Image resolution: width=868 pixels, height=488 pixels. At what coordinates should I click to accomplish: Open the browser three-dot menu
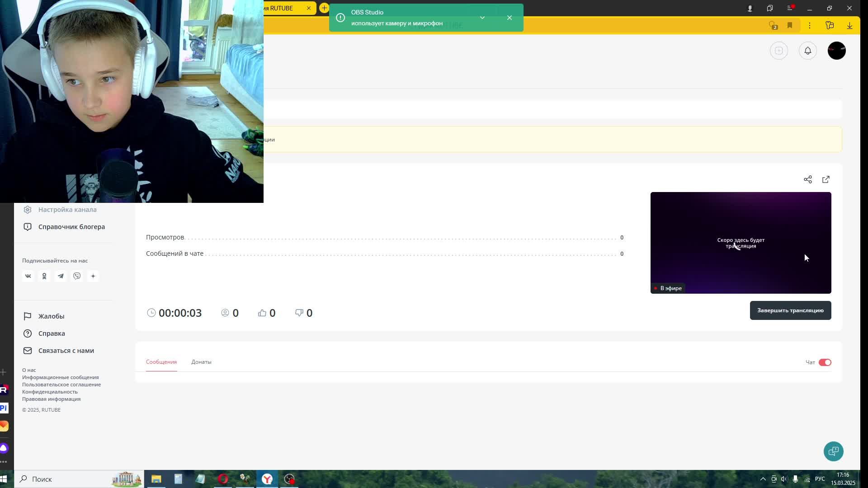tap(810, 26)
